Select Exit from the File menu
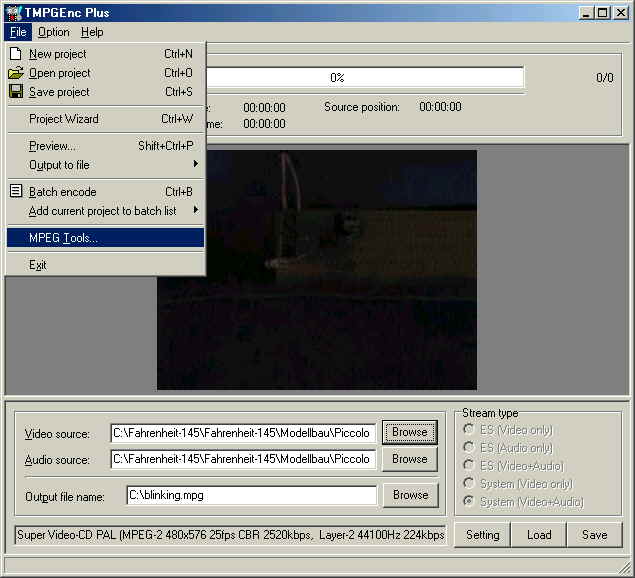Viewport: 635px width, 578px height. pyautogui.click(x=105, y=265)
